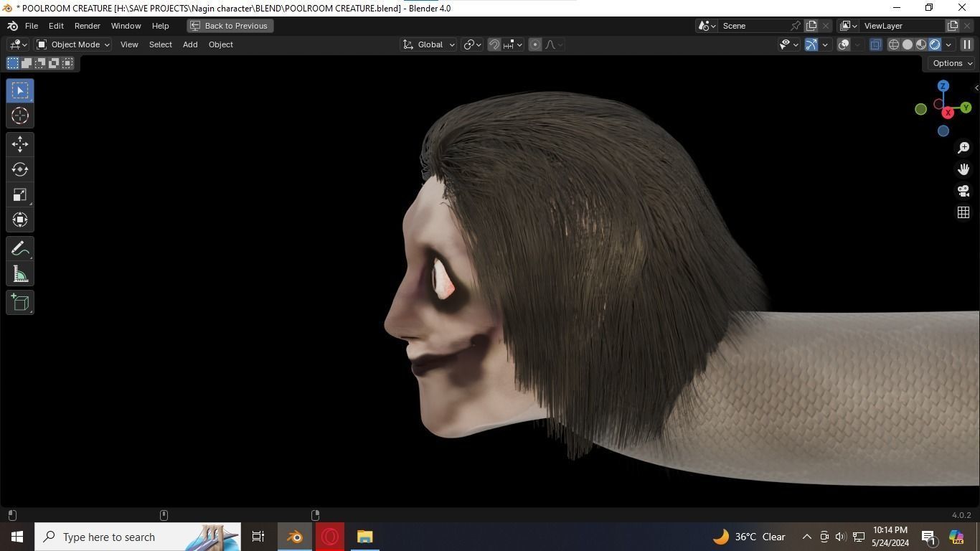Open the Render menu

[x=88, y=26]
